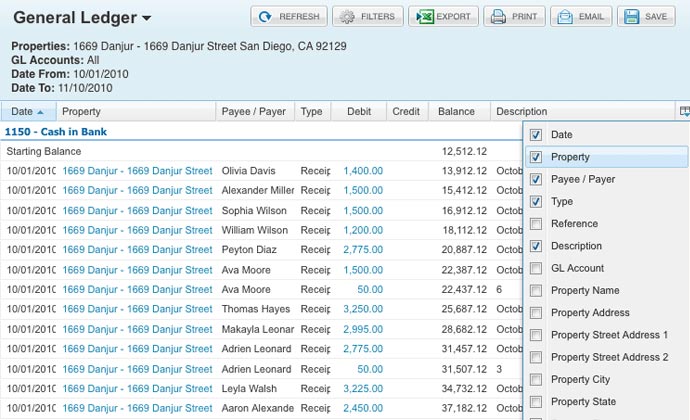
Task: Click balance value 20,887.12
Action: pos(464,250)
